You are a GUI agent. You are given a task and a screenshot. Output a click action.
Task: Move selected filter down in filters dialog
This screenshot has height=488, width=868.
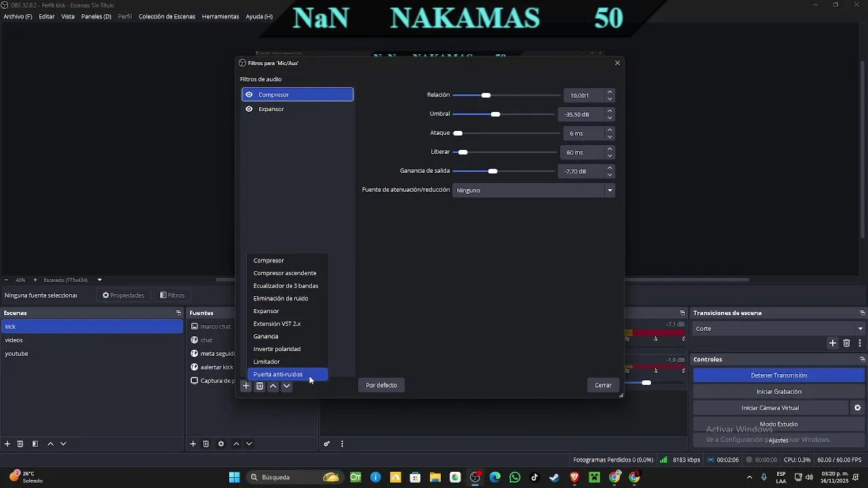[286, 386]
